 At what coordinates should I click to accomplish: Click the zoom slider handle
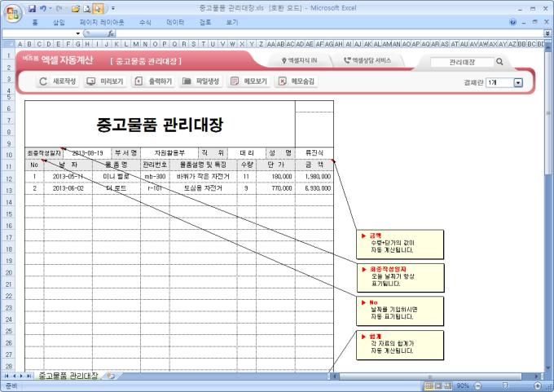coord(505,385)
